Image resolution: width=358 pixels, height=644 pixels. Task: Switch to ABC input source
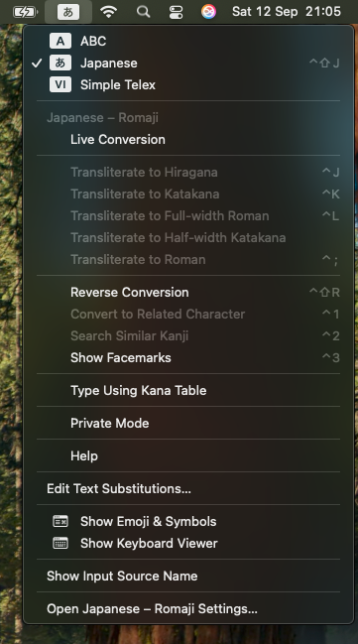pos(188,41)
